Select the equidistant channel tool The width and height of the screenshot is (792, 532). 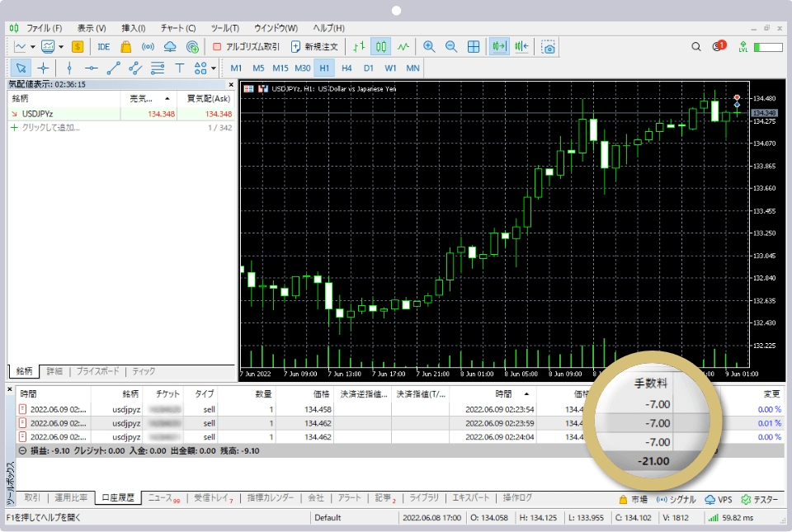[135, 68]
